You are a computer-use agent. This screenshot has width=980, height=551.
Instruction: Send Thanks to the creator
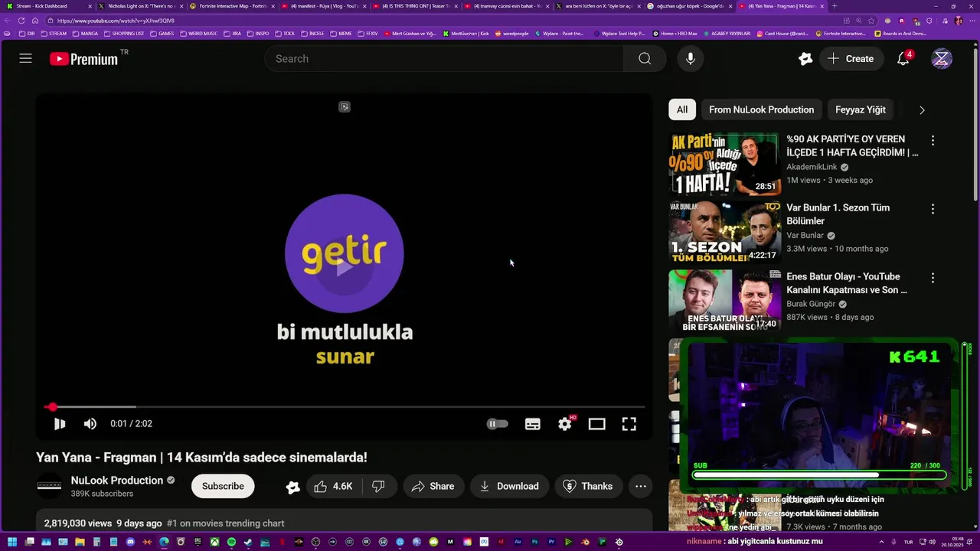(588, 486)
